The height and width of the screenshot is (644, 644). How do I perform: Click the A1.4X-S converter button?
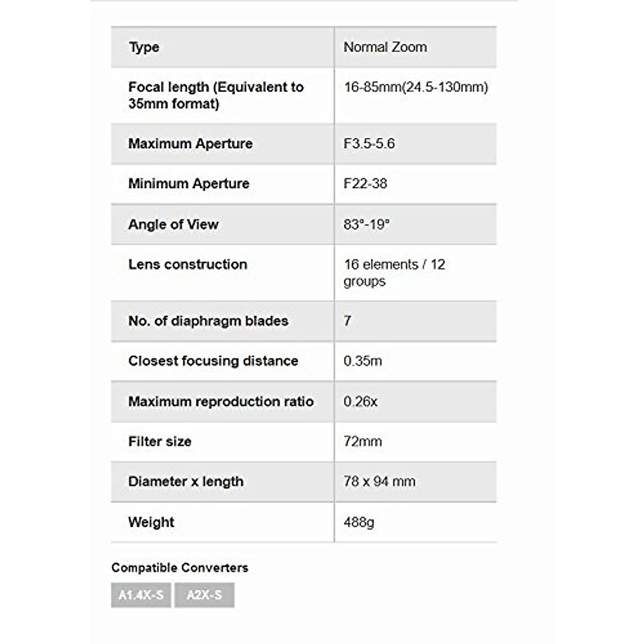141,595
